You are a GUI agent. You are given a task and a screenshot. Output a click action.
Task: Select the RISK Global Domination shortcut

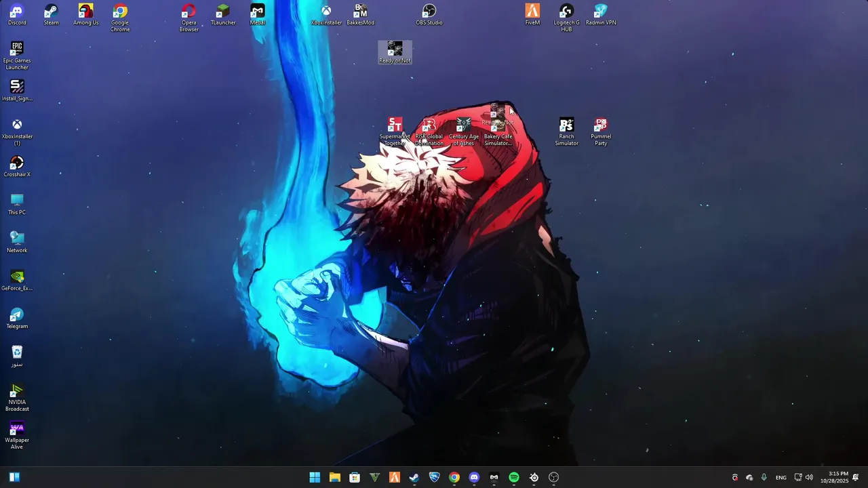tap(429, 131)
